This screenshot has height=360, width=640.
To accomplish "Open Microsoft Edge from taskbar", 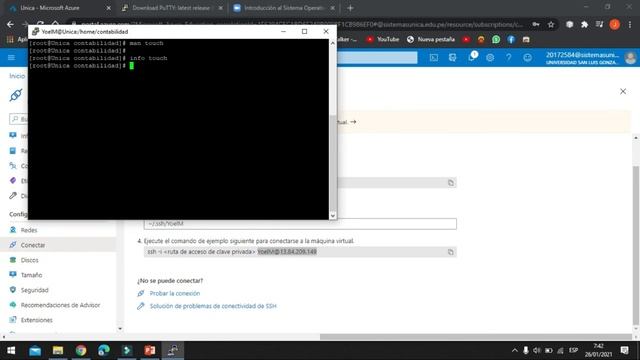I will 104,351.
